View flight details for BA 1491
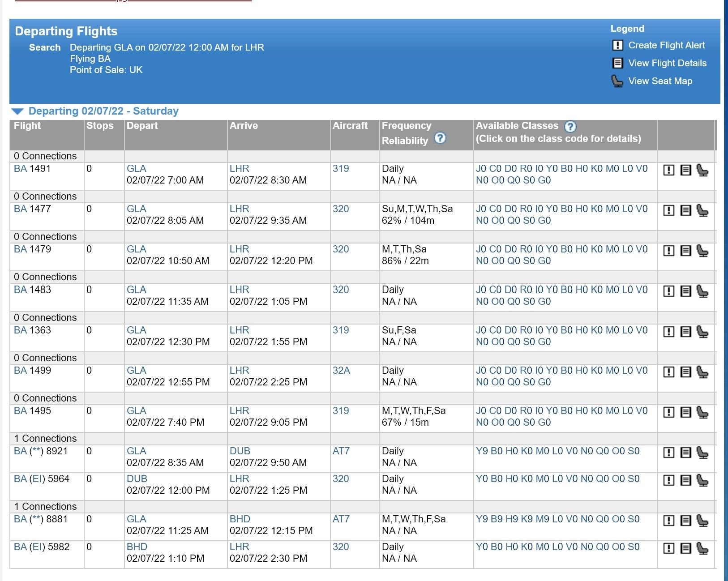 (685, 170)
